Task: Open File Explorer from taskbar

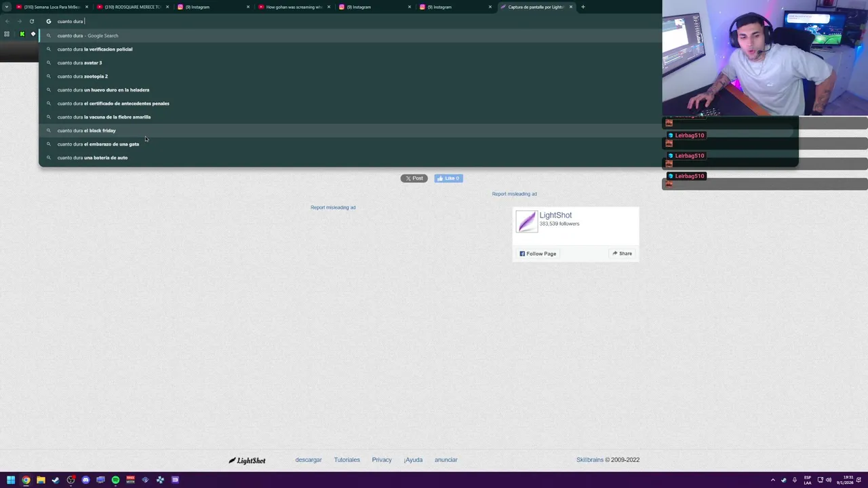Action: pos(41,480)
